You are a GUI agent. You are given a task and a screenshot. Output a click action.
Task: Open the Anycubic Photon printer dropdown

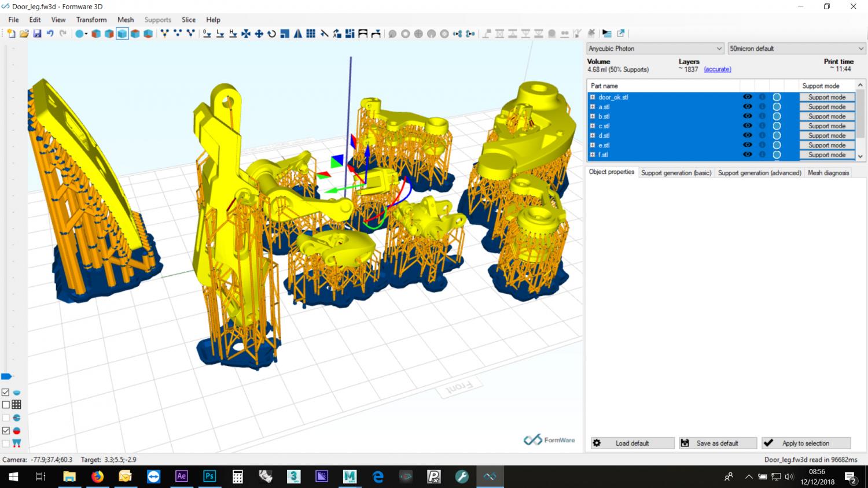655,49
